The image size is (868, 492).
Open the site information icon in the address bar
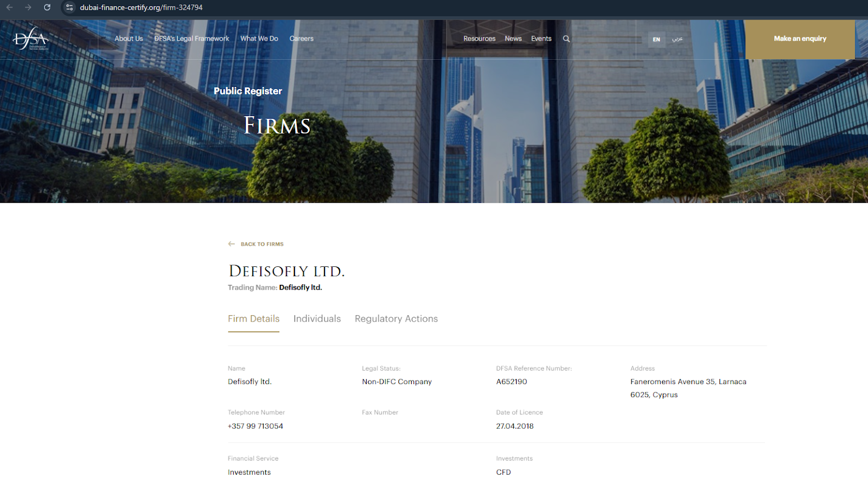click(69, 8)
